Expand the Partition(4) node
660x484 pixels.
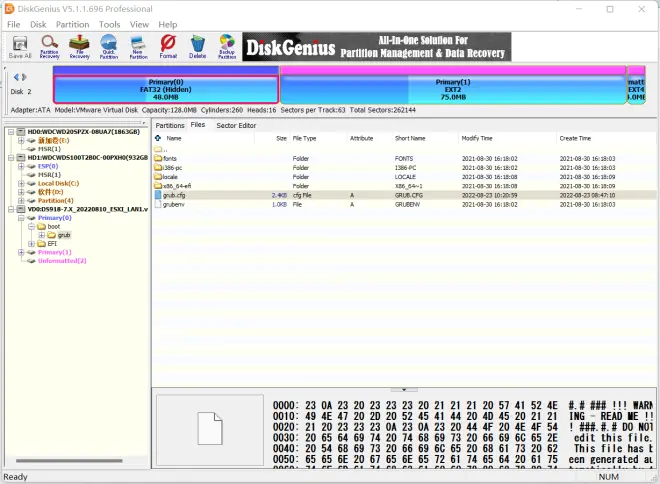21,201
